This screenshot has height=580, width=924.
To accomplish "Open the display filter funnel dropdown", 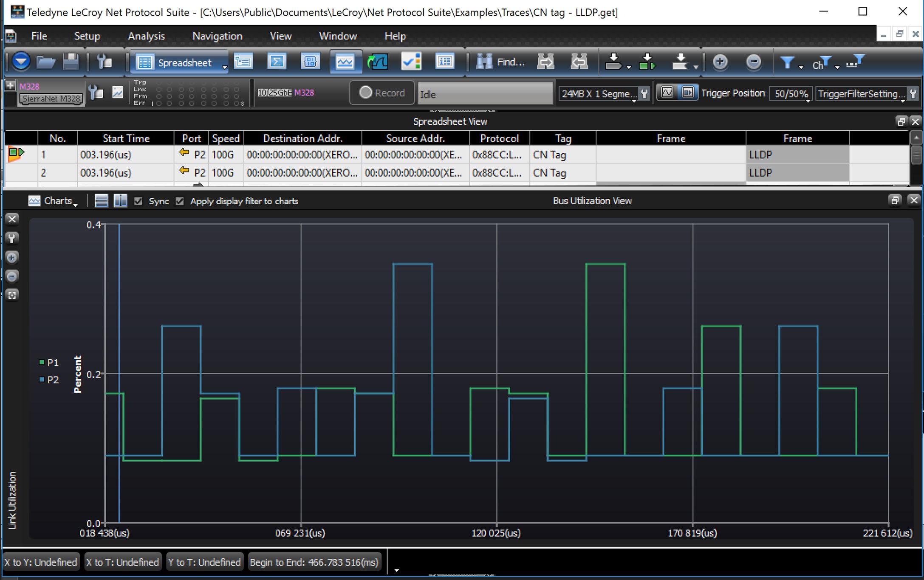I will (791, 63).
